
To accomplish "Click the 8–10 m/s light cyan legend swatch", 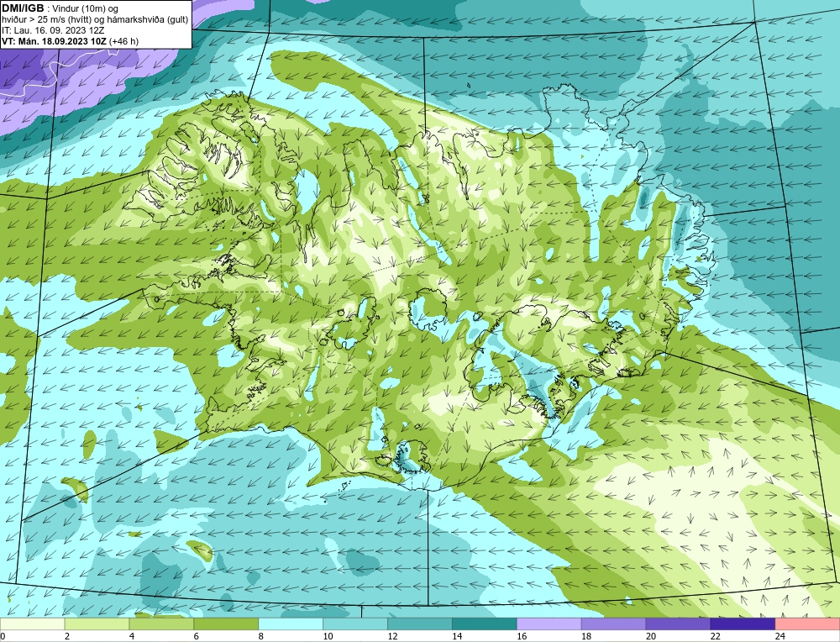I will [x=291, y=624].
